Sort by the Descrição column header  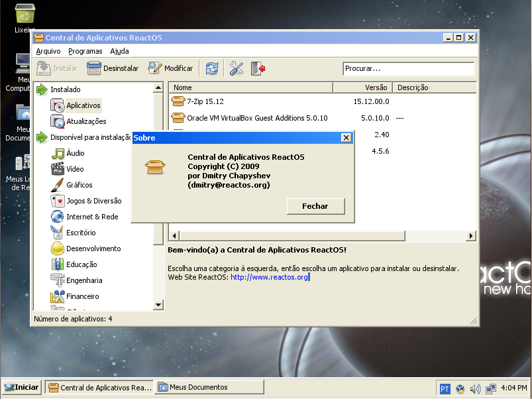(x=435, y=87)
